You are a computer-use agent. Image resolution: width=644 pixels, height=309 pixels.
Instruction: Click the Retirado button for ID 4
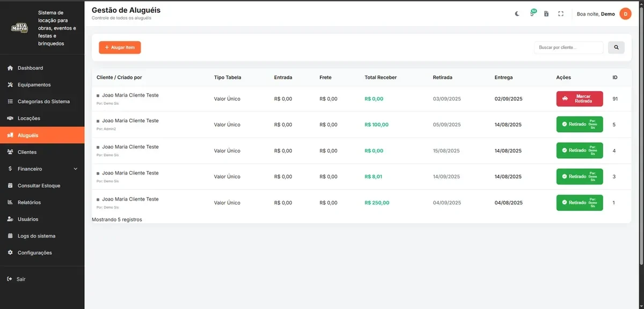click(x=580, y=150)
